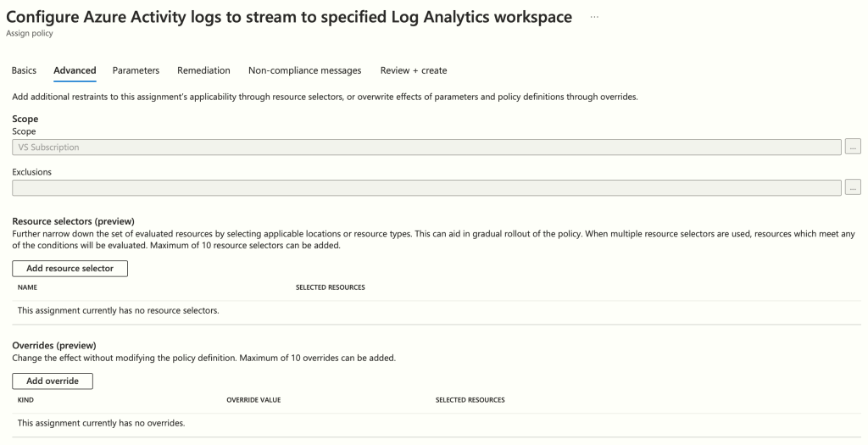Switch to the Non-compliance messages tab
The width and height of the screenshot is (868, 445).
(x=304, y=70)
